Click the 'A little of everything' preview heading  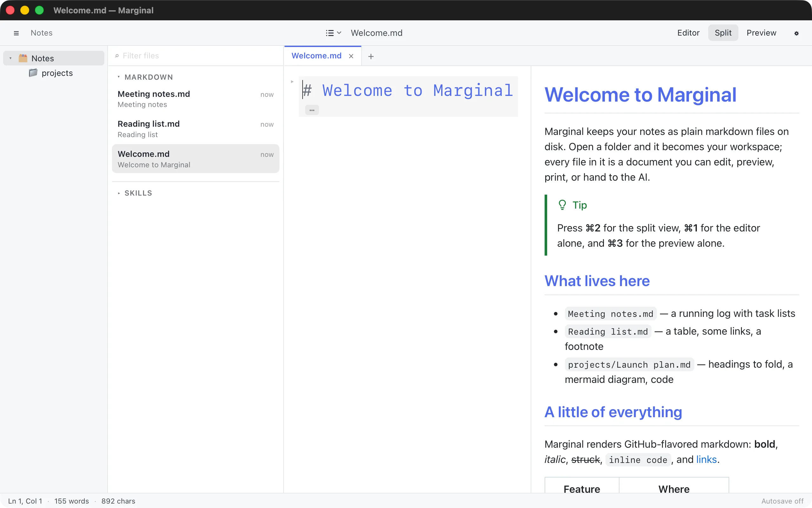point(613,412)
